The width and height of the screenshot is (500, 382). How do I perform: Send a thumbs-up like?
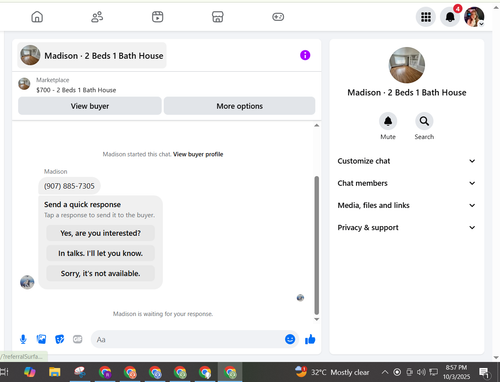pos(310,339)
